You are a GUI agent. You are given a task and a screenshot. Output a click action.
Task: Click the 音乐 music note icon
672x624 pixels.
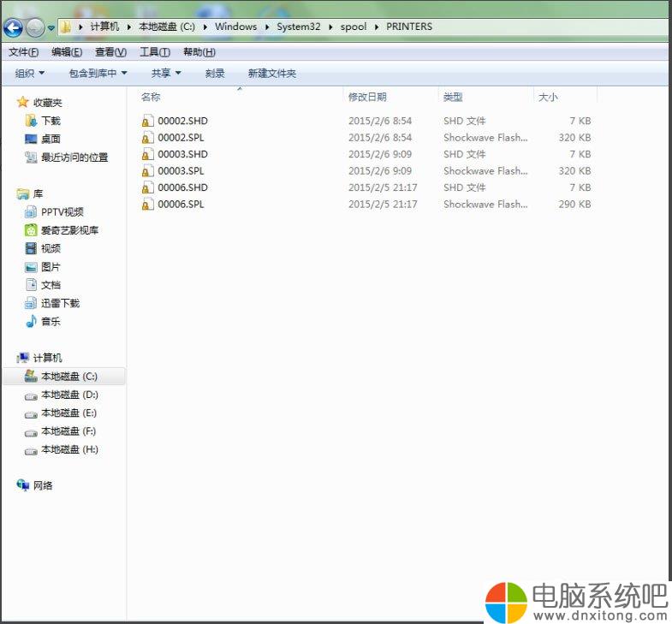[31, 321]
